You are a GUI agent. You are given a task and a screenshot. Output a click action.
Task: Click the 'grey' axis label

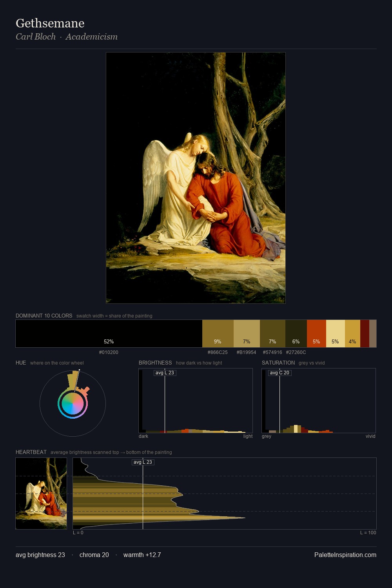(x=267, y=436)
